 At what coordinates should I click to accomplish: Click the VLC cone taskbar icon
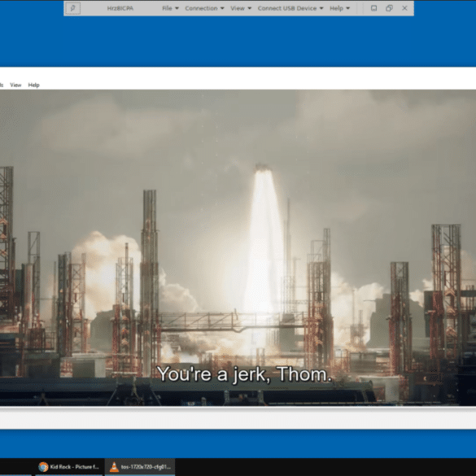click(x=114, y=467)
